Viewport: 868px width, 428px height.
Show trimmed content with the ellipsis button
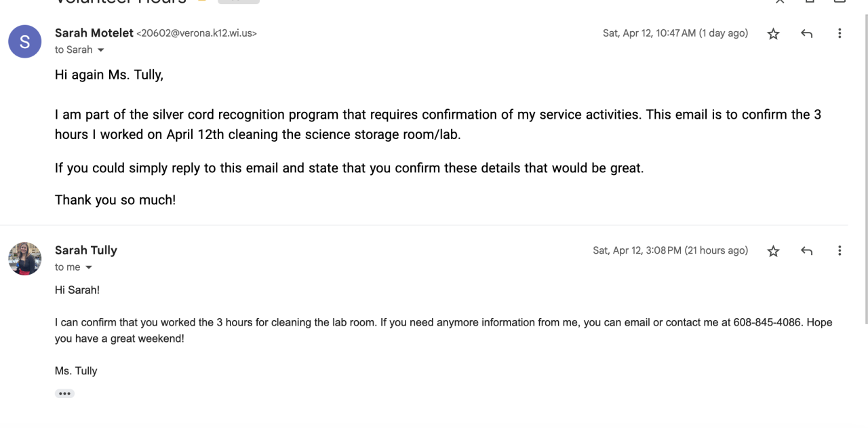[x=64, y=393]
